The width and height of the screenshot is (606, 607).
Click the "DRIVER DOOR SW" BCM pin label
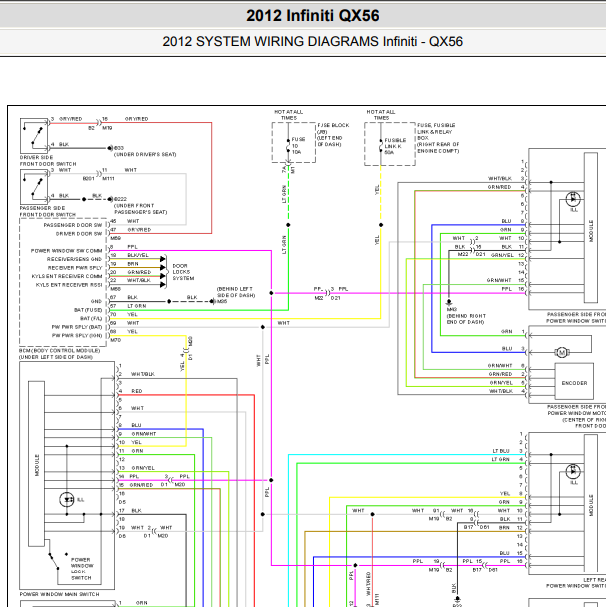point(79,234)
